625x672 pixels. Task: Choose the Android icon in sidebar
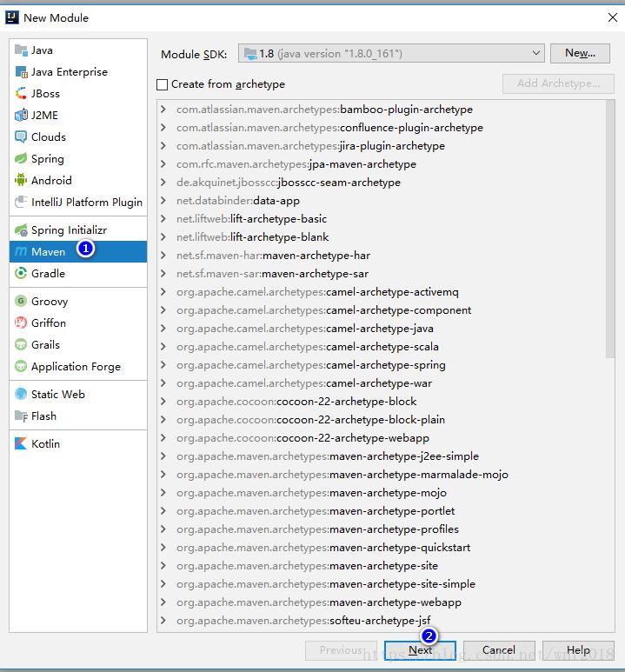point(22,181)
